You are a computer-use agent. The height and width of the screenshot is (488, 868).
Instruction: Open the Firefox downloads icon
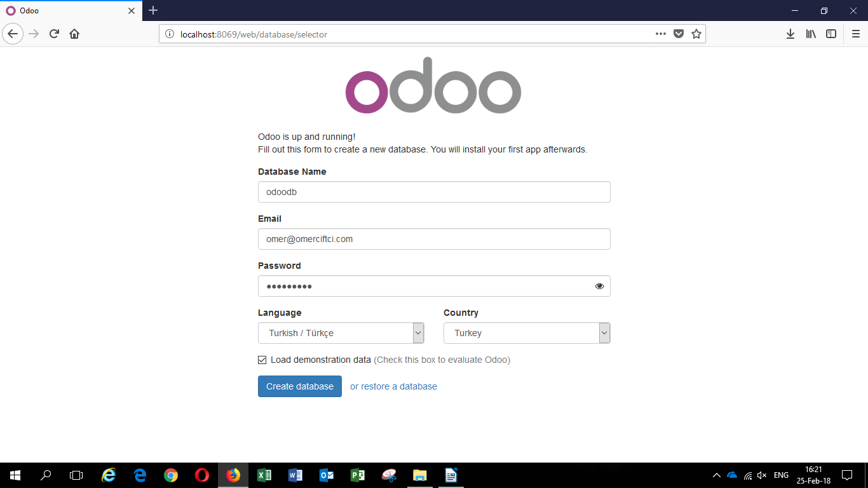tap(790, 34)
